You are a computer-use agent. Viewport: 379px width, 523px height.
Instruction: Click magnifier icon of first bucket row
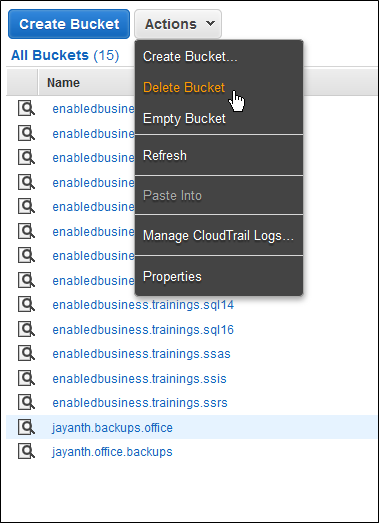(26, 109)
